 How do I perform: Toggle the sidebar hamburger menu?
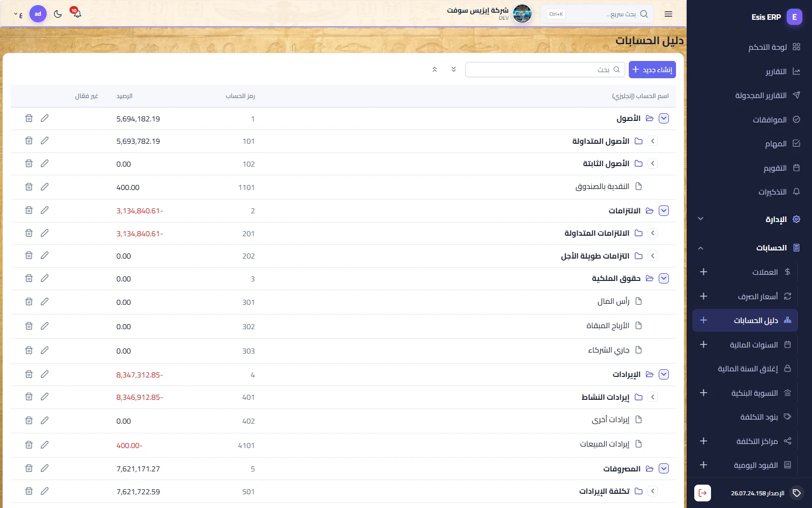point(668,14)
